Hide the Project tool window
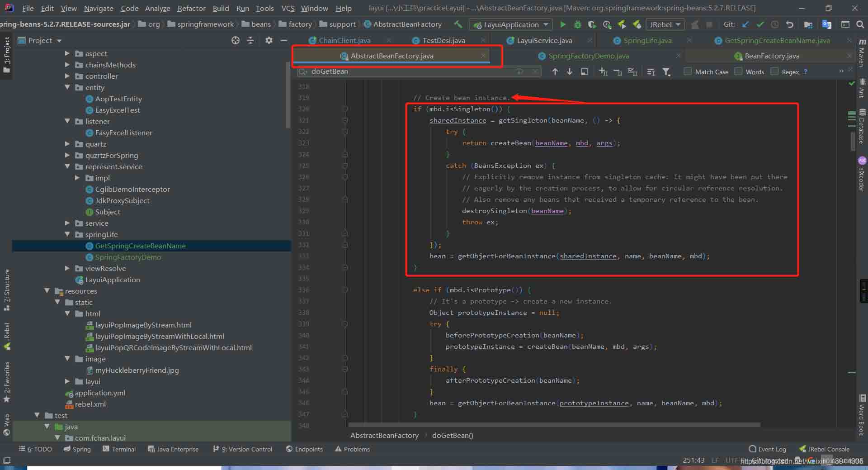Image resolution: width=868 pixels, height=470 pixels. pyautogui.click(x=284, y=40)
